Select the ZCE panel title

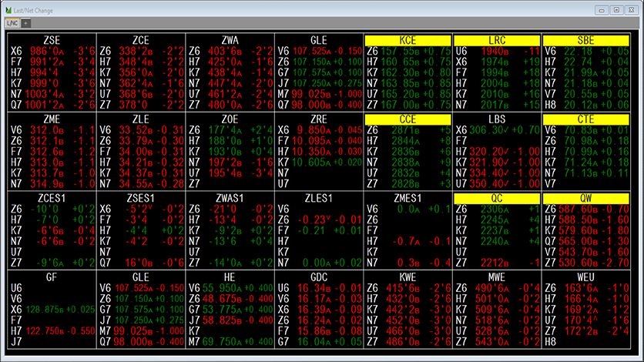click(140, 40)
